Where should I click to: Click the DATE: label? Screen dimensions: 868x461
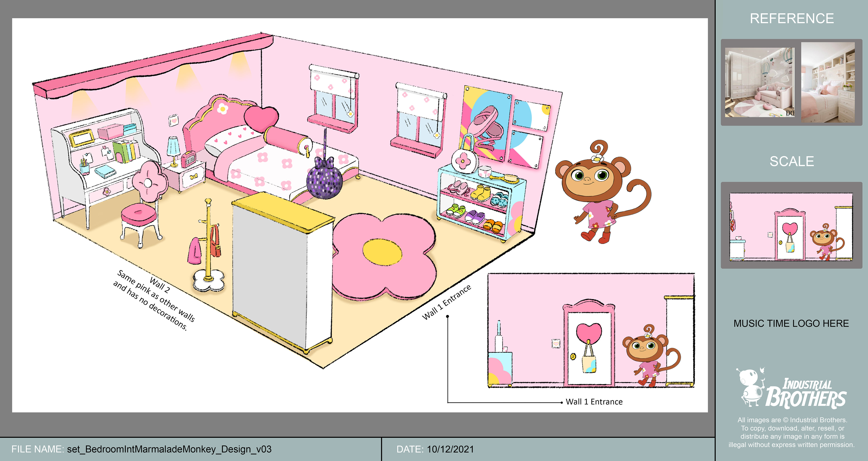click(410, 449)
